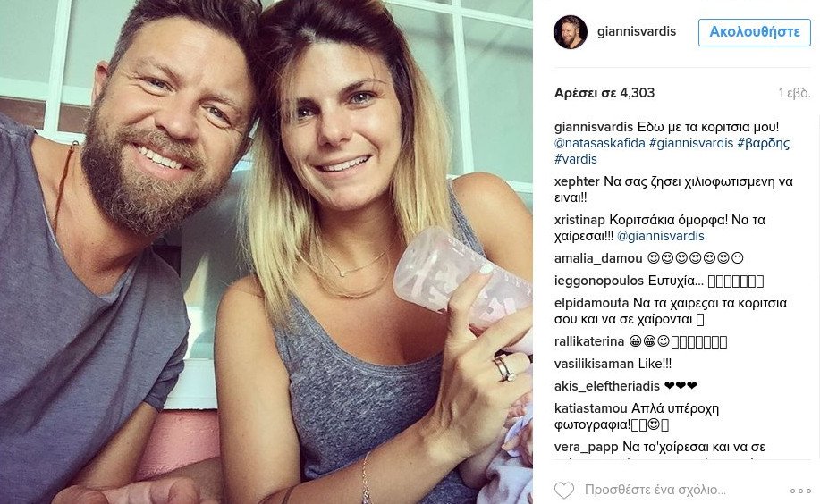View the Αρέσει σε 4,303 likes list
This screenshot has height=504, width=820.
(x=604, y=93)
